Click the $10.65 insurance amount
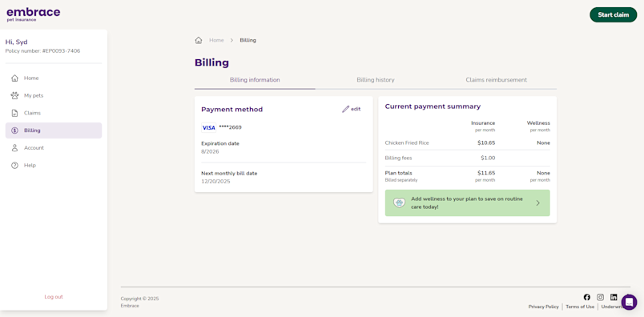The height and width of the screenshot is (317, 644). [486, 143]
